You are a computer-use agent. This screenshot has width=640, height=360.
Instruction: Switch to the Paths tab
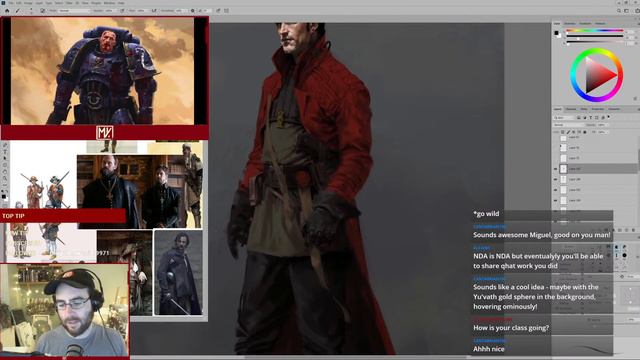point(584,109)
